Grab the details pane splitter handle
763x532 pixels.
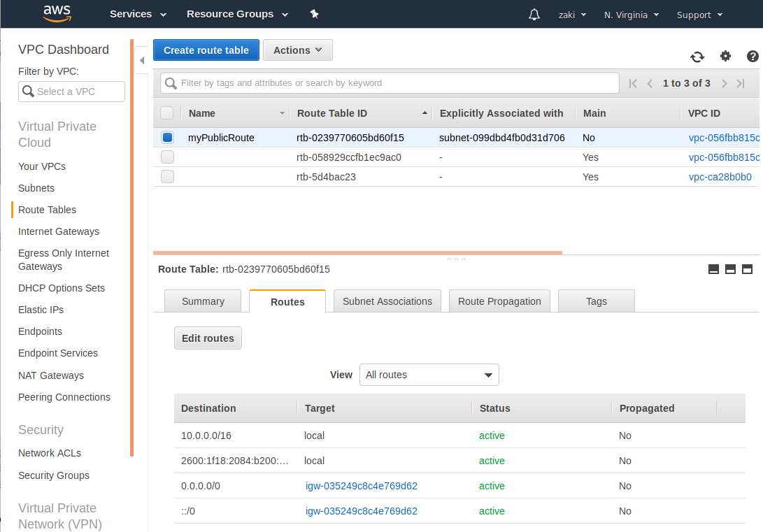tap(456, 259)
